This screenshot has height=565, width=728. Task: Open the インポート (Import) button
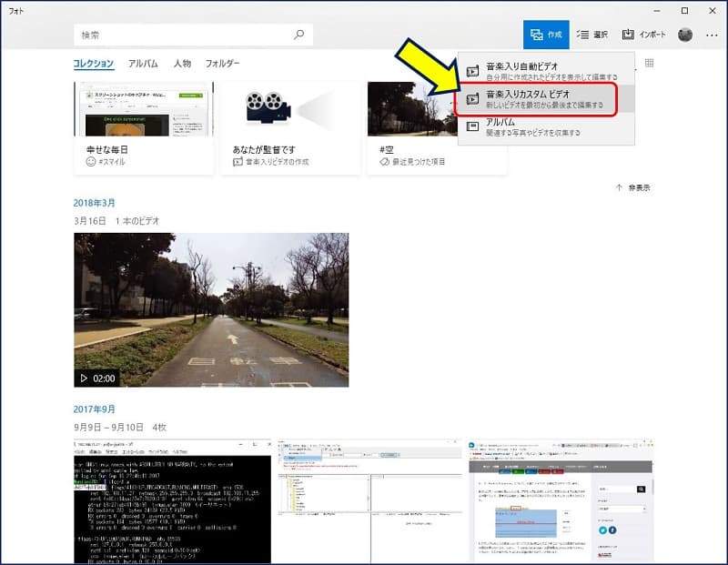coord(643,35)
